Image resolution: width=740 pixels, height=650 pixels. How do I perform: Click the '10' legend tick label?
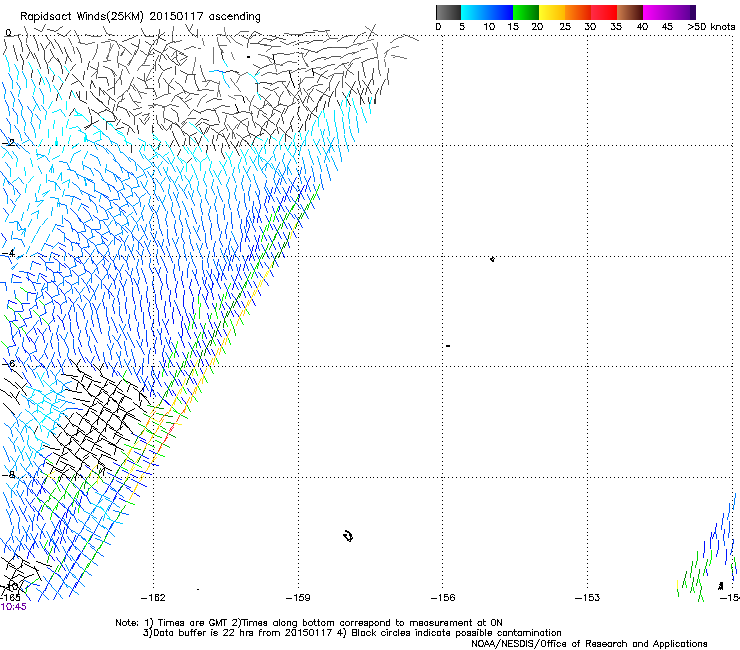click(x=489, y=27)
